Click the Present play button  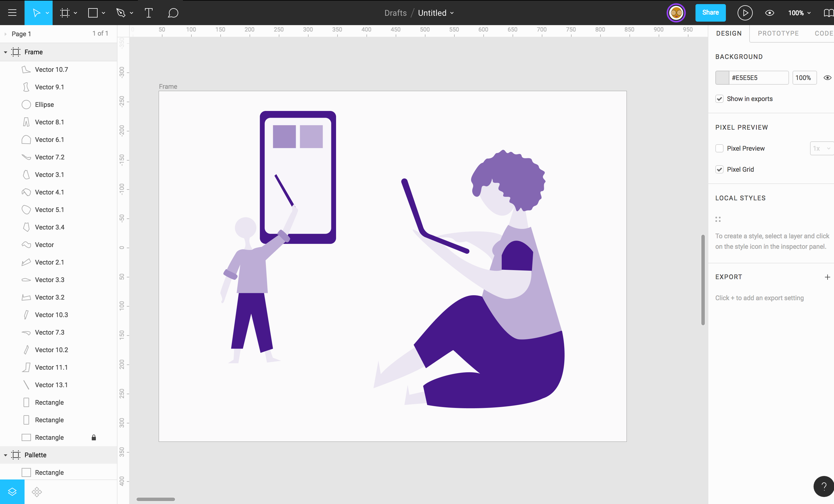(x=745, y=13)
